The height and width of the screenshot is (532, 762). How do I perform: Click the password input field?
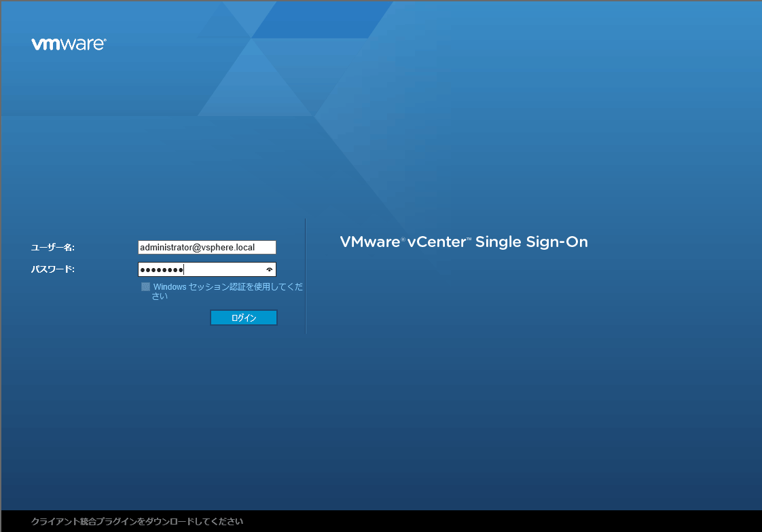pos(207,269)
